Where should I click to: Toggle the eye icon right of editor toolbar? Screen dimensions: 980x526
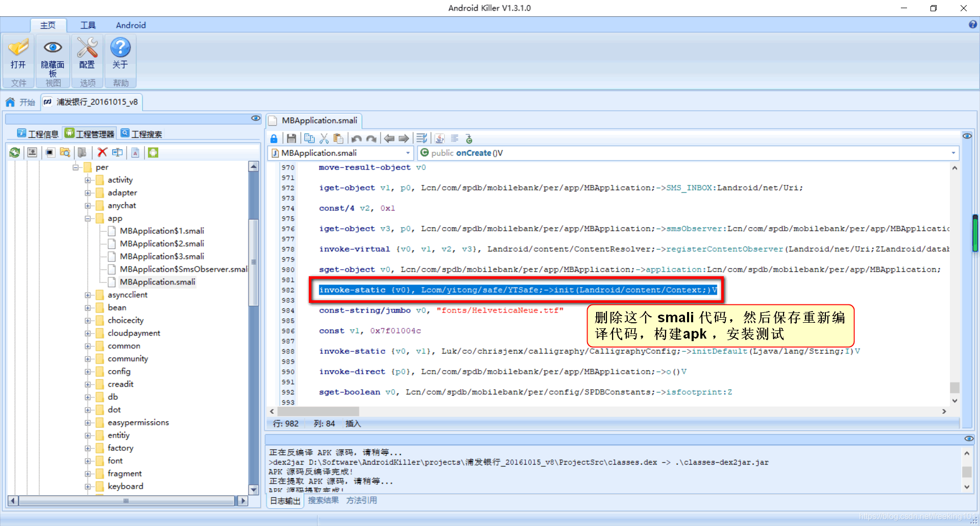click(967, 136)
